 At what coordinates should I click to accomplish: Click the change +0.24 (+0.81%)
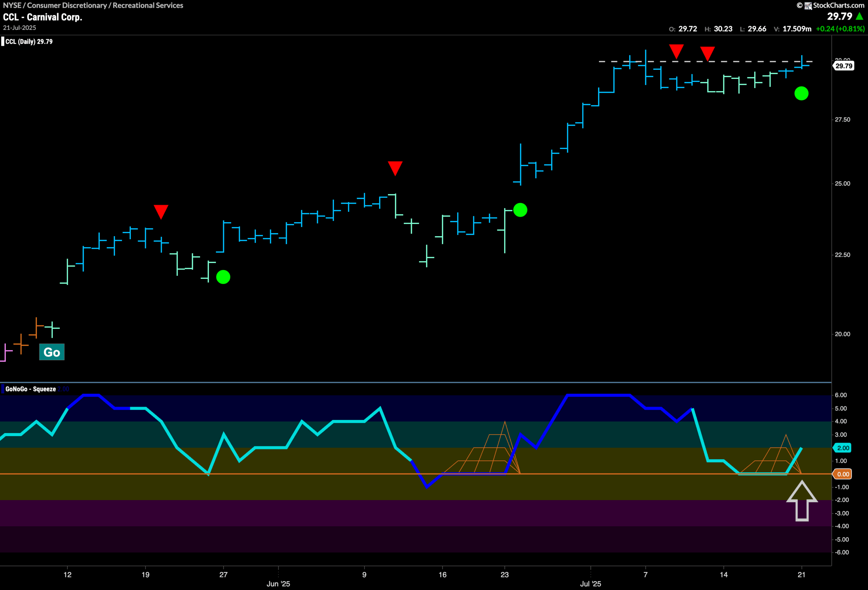(840, 29)
